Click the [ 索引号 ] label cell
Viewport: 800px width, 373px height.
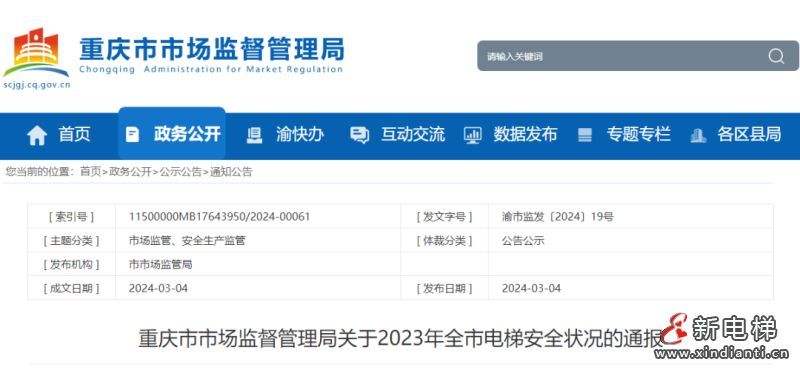pos(71,217)
